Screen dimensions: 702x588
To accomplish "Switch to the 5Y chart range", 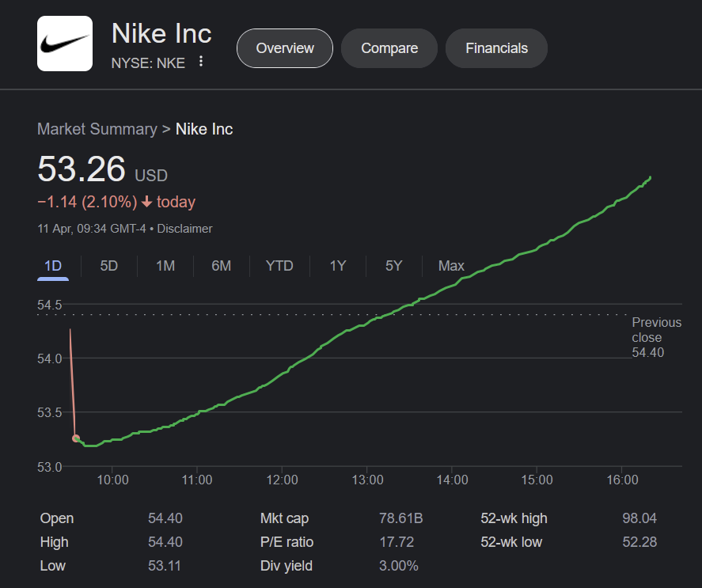I will (394, 266).
